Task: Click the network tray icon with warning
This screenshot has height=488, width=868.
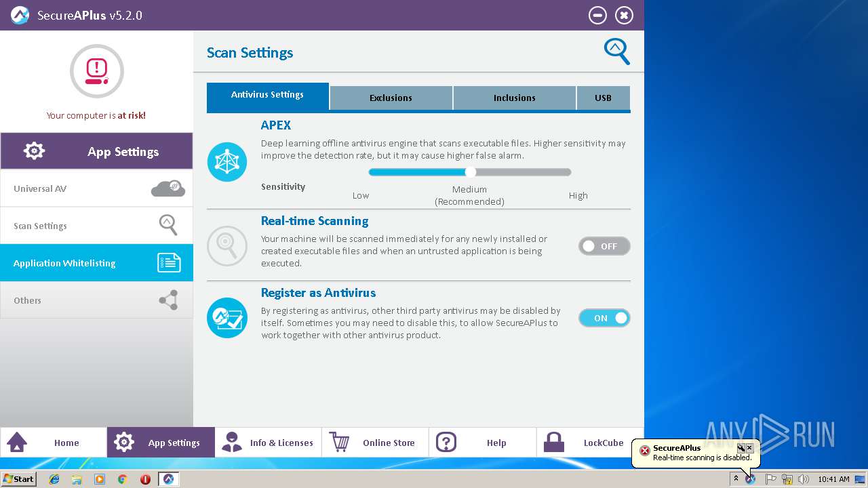Action: 787,479
